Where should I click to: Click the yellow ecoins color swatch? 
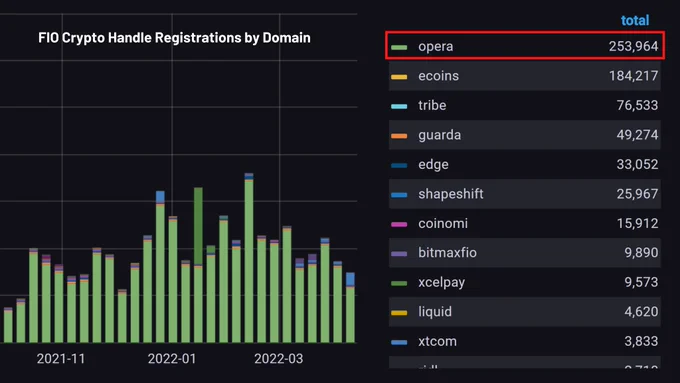pyautogui.click(x=399, y=77)
